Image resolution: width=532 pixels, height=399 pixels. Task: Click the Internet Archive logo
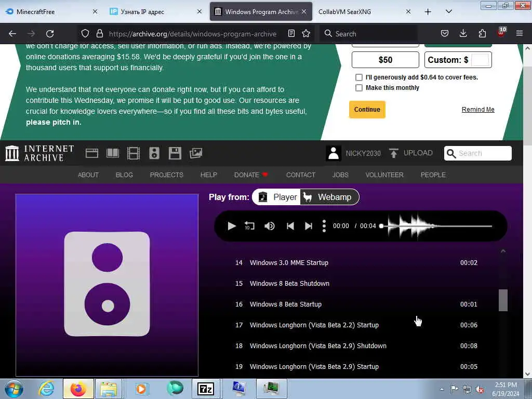pos(39,153)
